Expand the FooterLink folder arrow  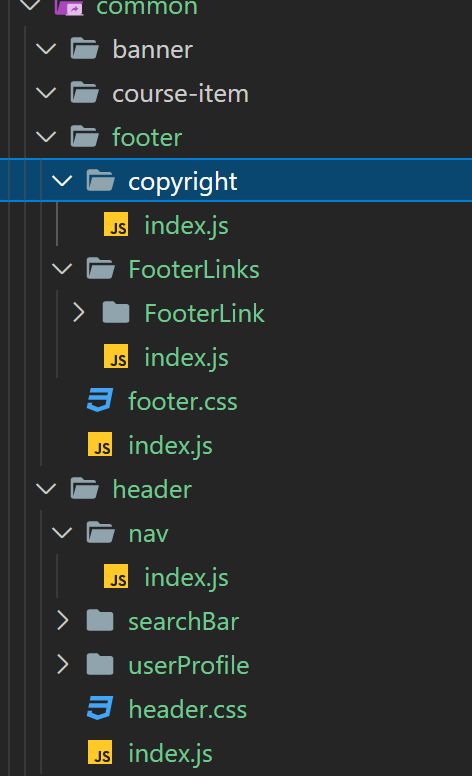(79, 313)
